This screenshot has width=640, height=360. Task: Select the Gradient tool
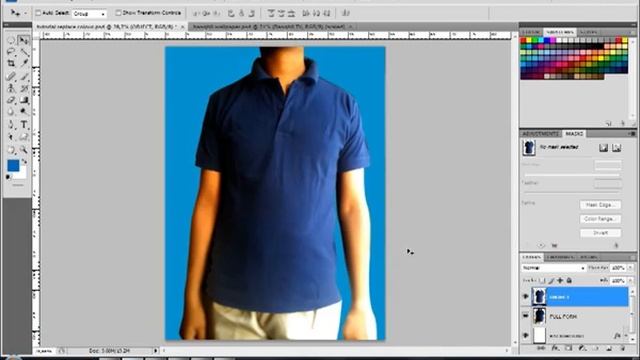tap(24, 100)
